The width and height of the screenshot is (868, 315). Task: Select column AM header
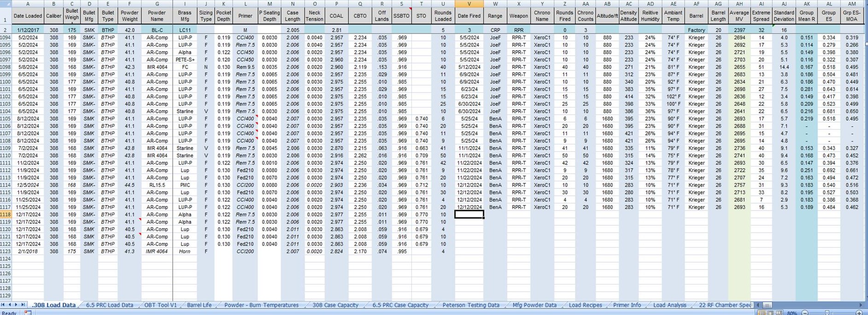(852, 4)
